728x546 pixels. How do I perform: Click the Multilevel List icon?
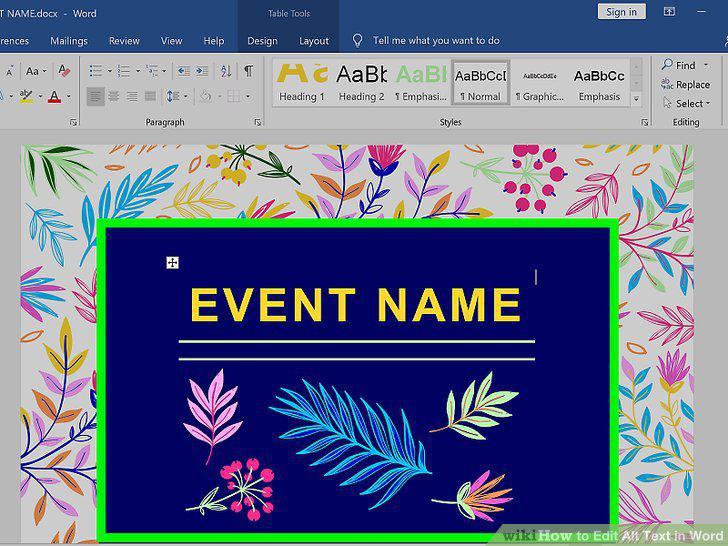point(151,71)
